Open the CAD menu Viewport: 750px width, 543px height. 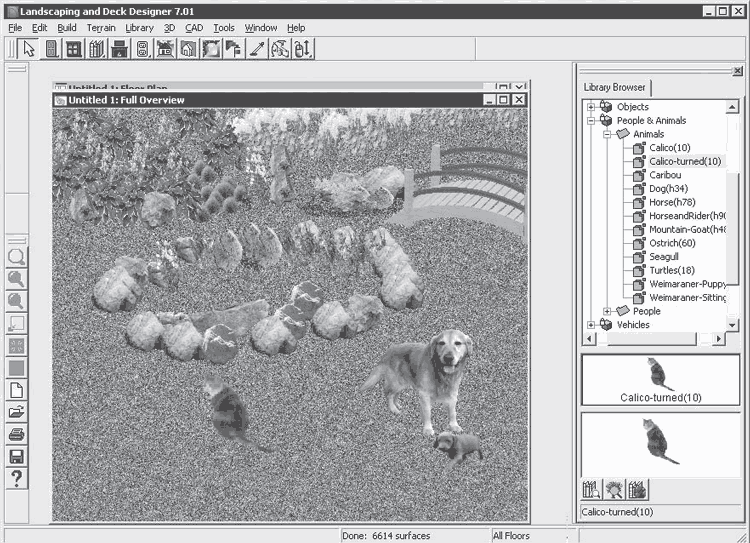point(194,28)
